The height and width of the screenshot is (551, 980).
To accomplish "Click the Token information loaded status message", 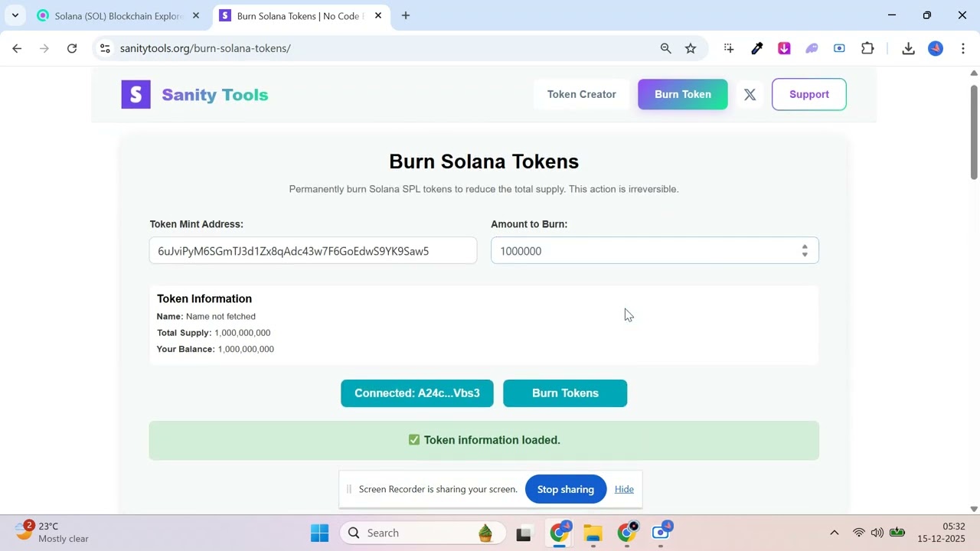I will coord(484,440).
